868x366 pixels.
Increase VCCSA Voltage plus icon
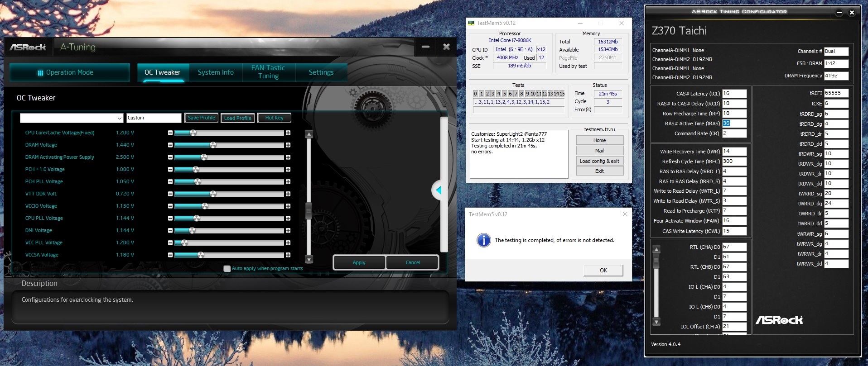pos(288,255)
